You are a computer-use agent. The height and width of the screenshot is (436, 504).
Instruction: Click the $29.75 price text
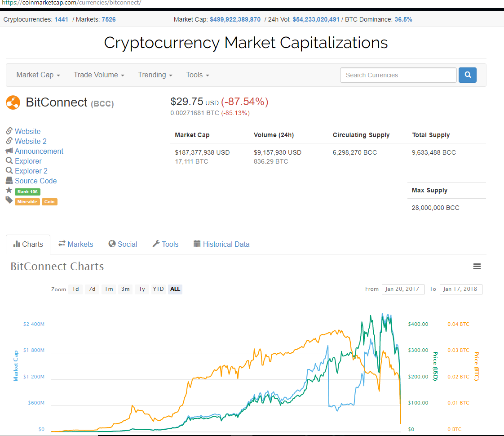tap(187, 102)
